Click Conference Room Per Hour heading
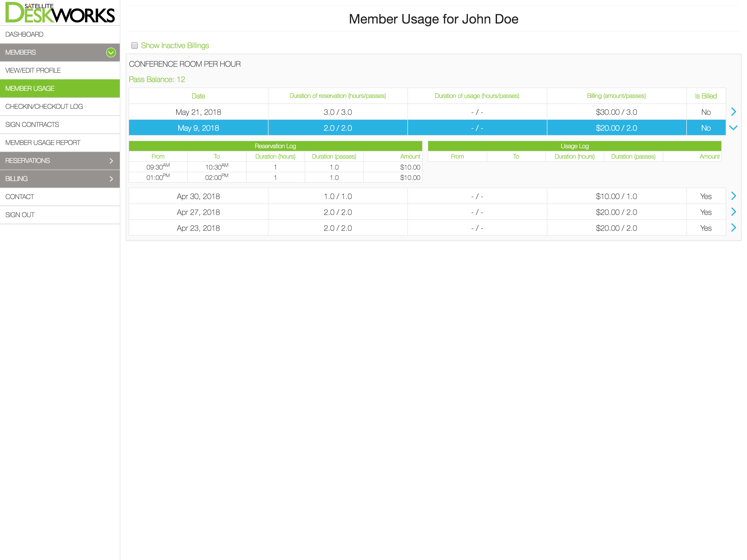Screen dimensions: 747x560 [x=185, y=64]
